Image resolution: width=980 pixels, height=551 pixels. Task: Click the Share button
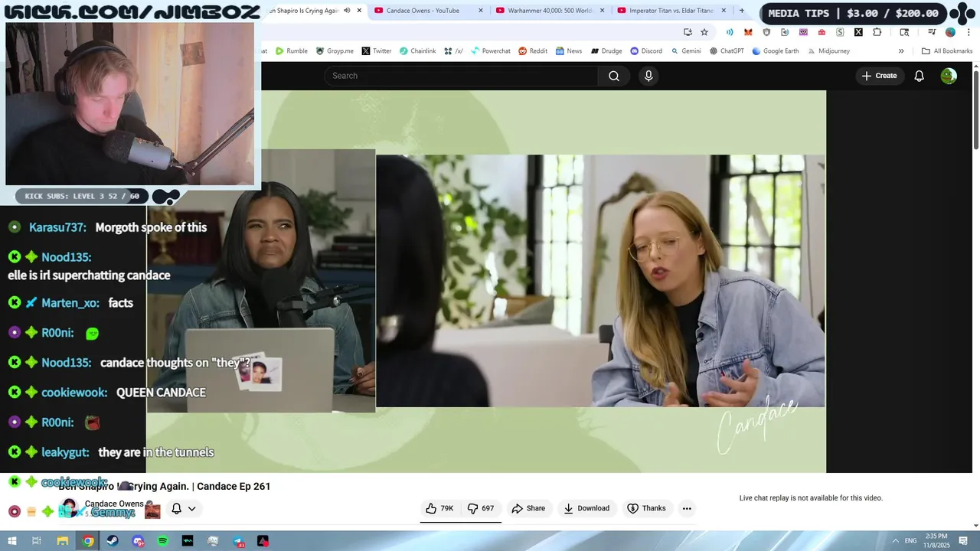click(x=528, y=508)
